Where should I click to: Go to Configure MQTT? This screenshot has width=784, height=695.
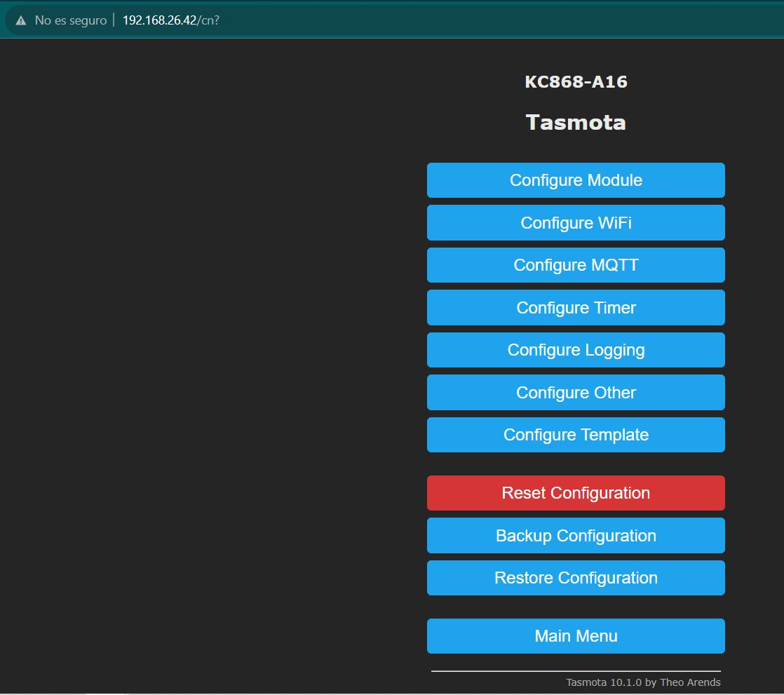click(x=575, y=265)
